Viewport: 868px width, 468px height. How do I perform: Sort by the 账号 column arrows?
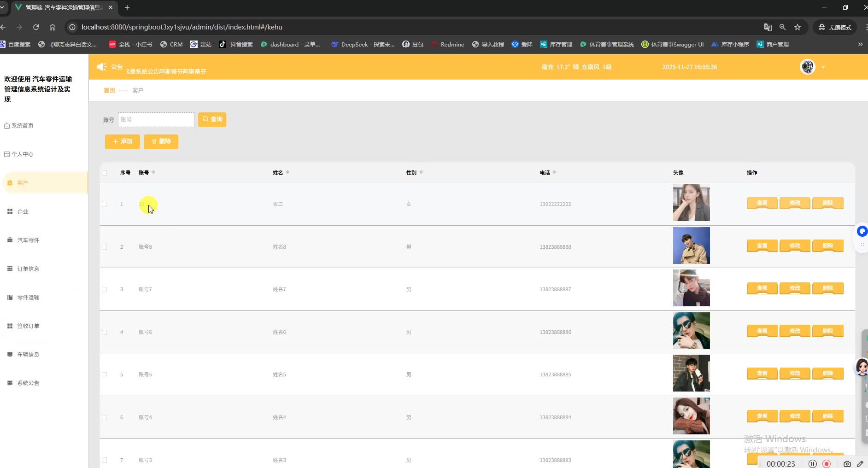[x=153, y=172]
